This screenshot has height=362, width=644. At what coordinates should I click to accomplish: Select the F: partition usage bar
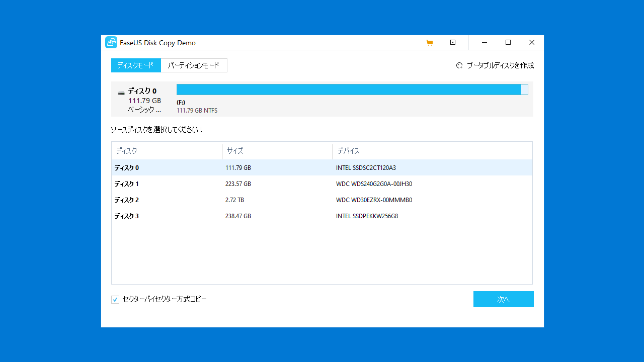click(349, 89)
